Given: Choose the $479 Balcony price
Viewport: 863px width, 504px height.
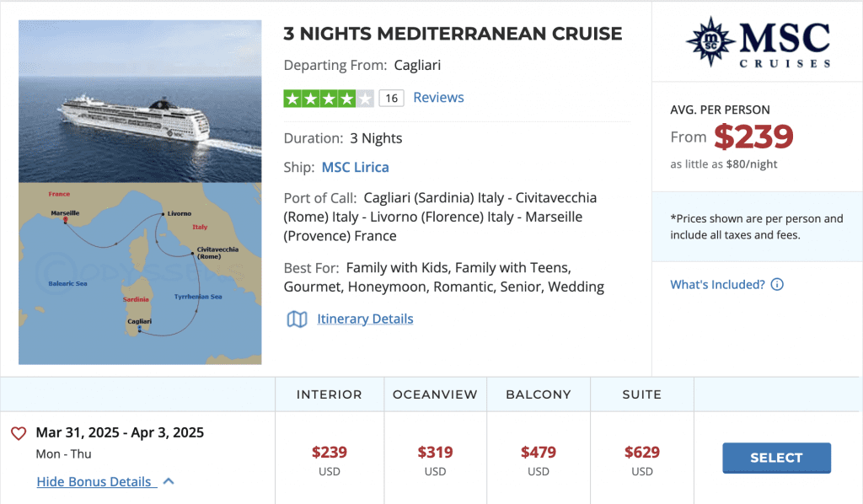Looking at the screenshot, I should tap(539, 453).
